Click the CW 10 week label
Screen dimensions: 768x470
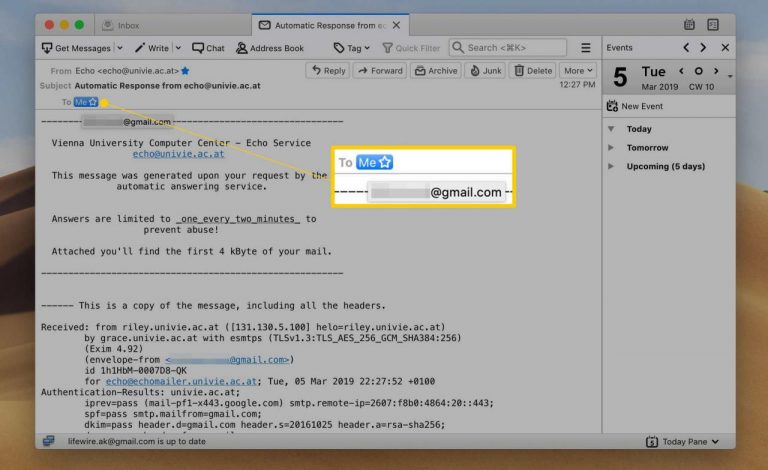point(701,87)
